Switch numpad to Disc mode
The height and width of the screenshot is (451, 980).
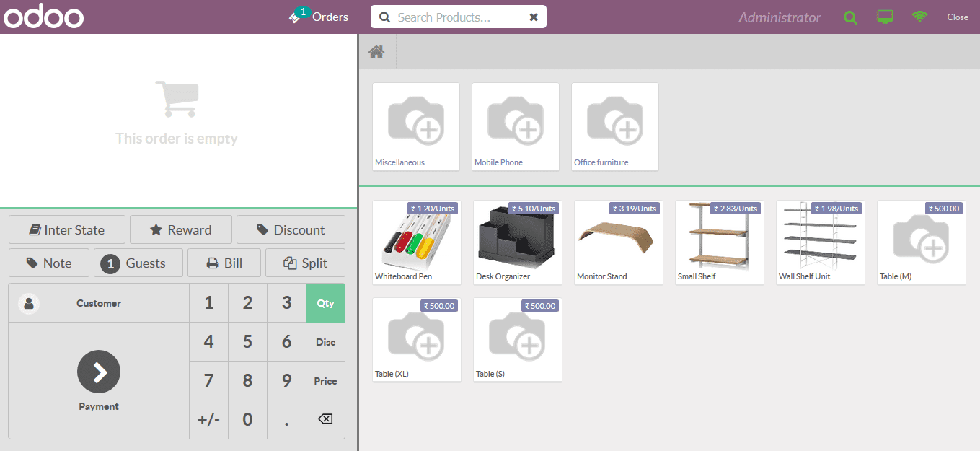[325, 341]
